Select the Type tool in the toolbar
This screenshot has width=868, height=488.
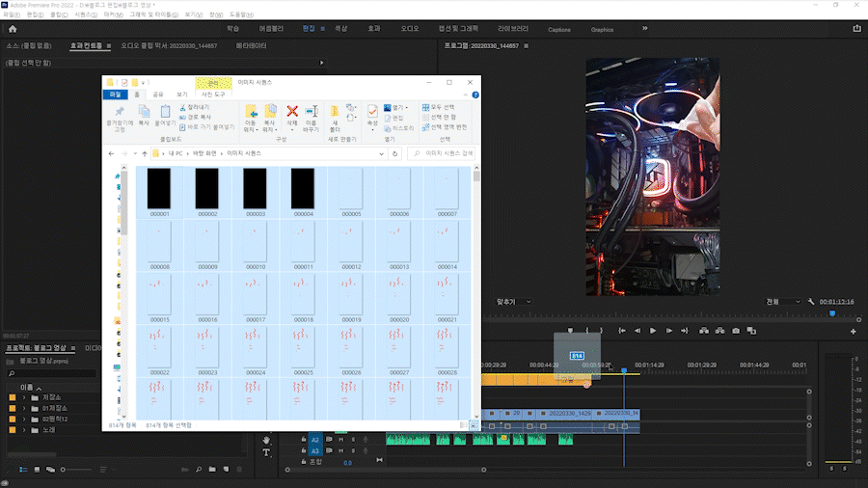point(268,452)
